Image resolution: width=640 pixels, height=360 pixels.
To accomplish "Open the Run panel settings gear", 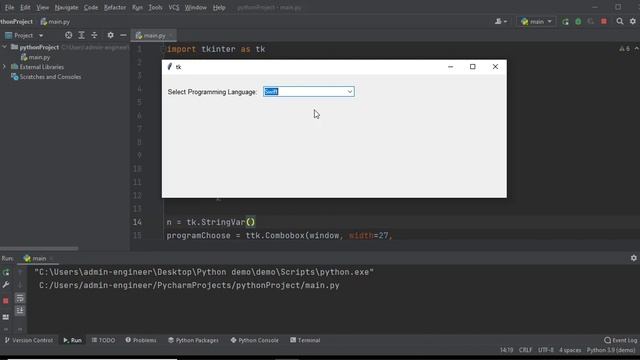I will (x=633, y=258).
